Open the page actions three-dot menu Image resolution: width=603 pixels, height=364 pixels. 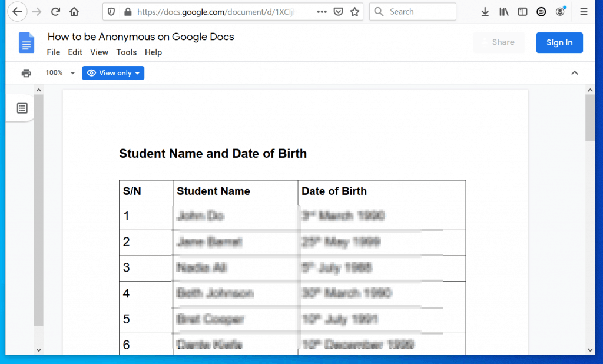322,12
